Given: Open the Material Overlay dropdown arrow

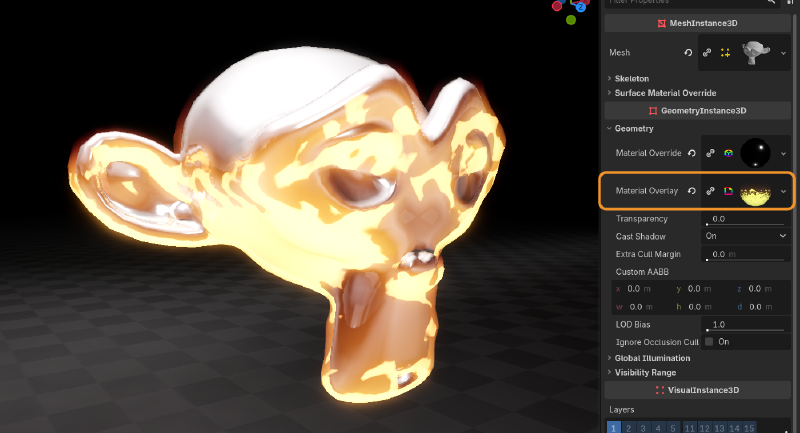Looking at the screenshot, I should 783,191.
